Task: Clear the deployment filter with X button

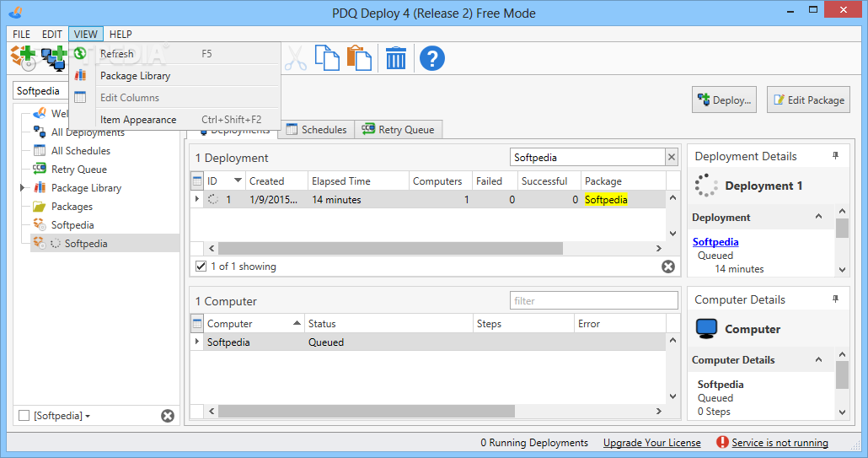Action: pyautogui.click(x=672, y=157)
